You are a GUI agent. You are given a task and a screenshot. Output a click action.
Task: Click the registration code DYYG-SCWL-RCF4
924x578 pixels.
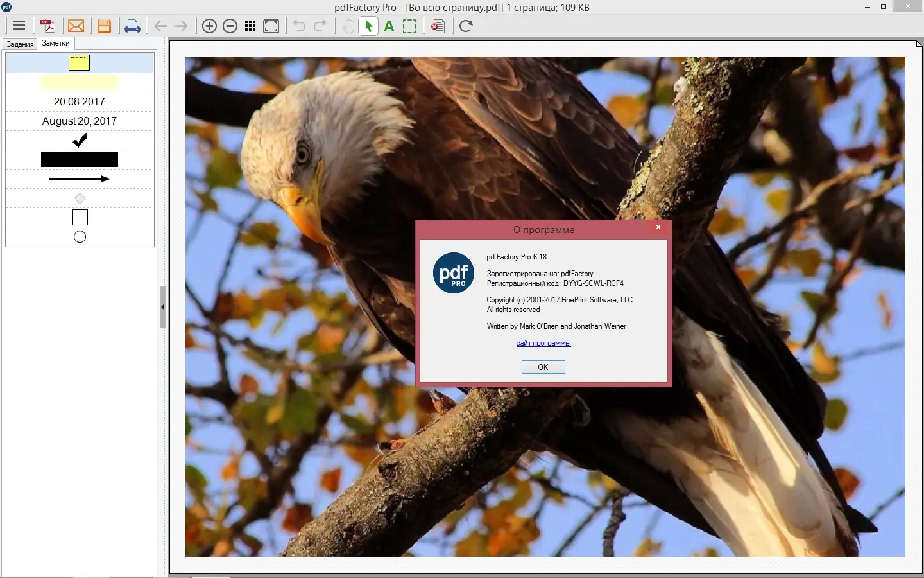[594, 283]
